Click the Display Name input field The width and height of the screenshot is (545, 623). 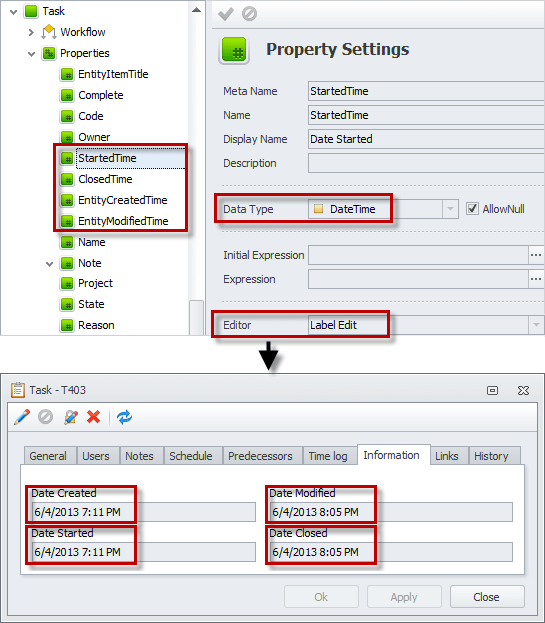point(425,139)
